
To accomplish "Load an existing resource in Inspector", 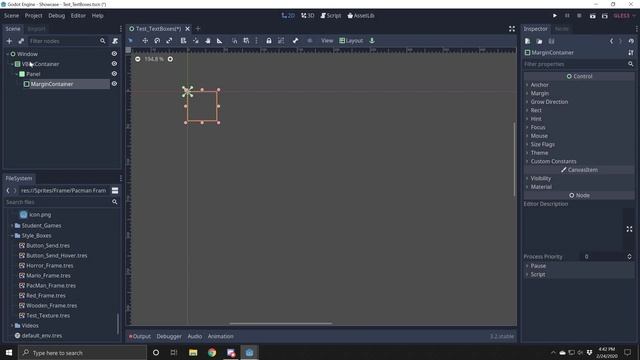I will point(539,41).
